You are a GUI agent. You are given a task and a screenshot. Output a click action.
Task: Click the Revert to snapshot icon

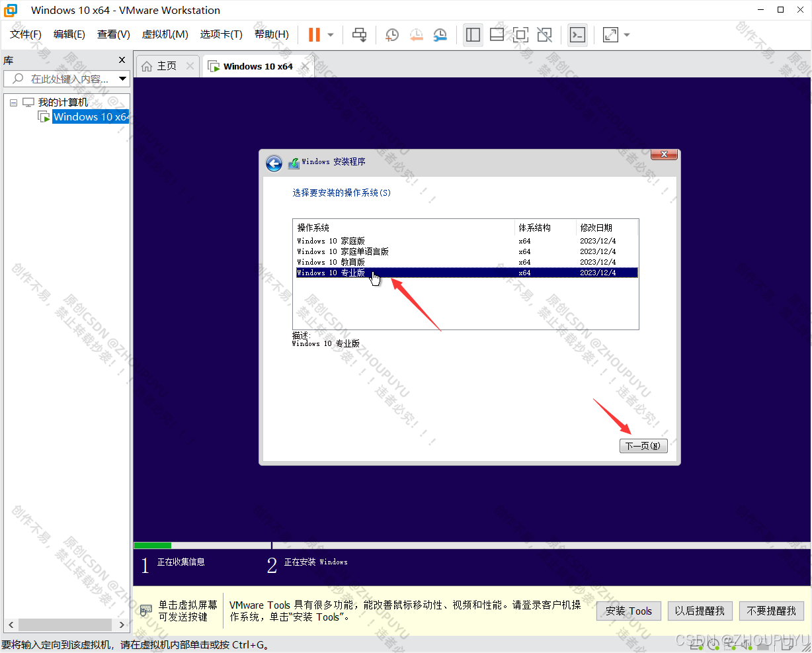(x=416, y=34)
